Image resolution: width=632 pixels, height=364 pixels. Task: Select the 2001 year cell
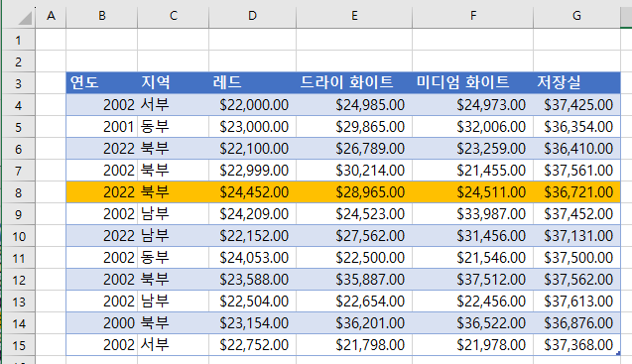[101, 127]
